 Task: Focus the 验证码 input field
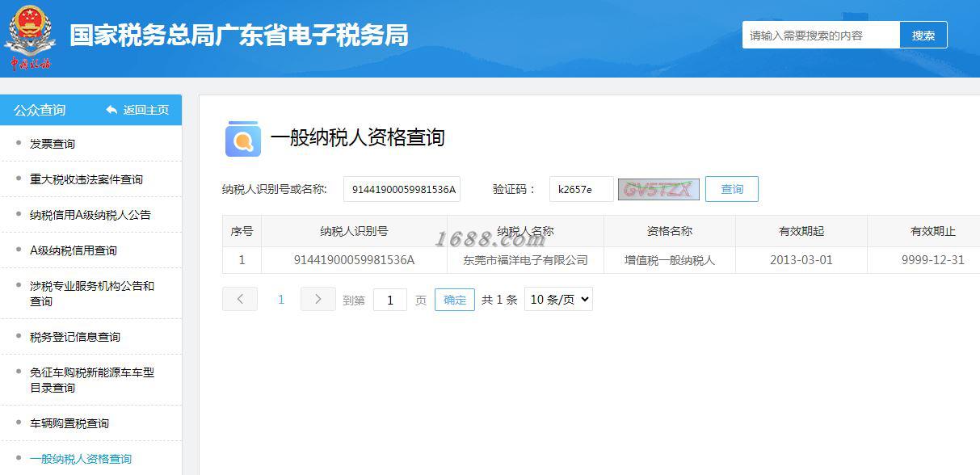click(582, 189)
